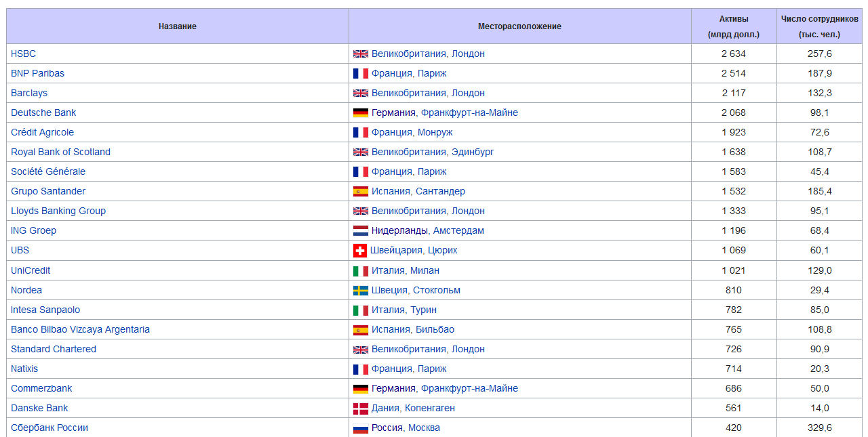Click the UK flag in the Royal Bank of Scotland row
Image resolution: width=868 pixels, height=437 pixels.
(361, 152)
